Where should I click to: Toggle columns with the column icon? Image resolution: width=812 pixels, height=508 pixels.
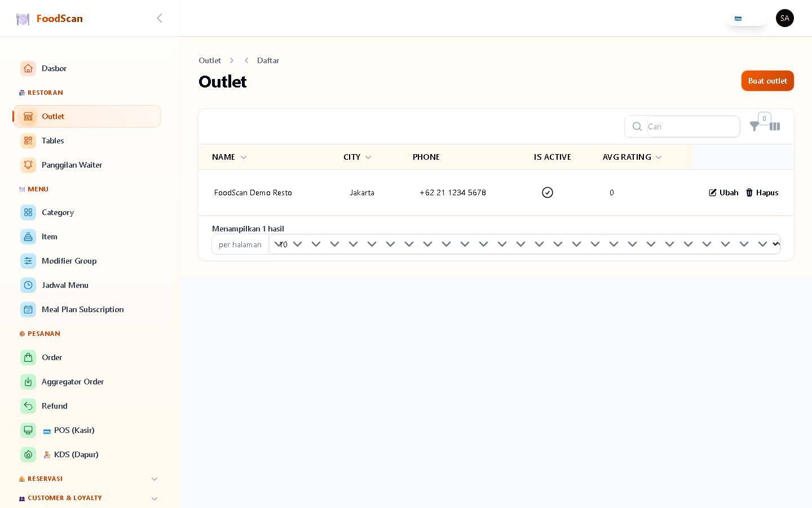775,126
